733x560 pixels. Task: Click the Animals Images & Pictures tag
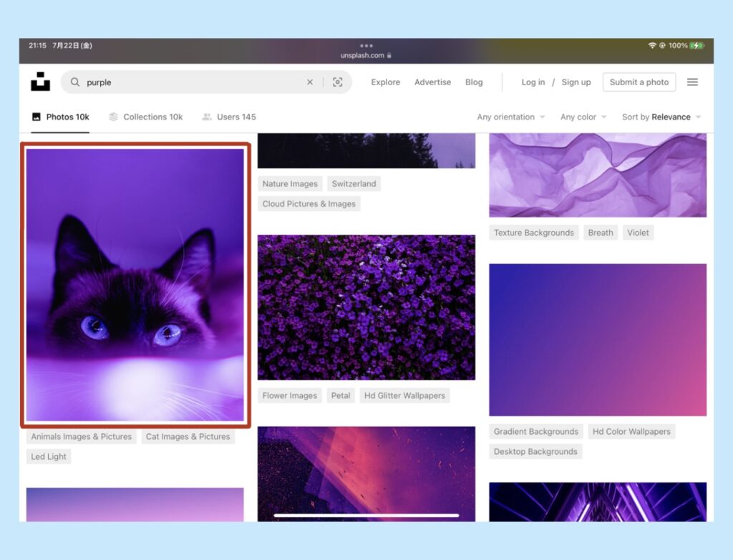pyautogui.click(x=82, y=437)
